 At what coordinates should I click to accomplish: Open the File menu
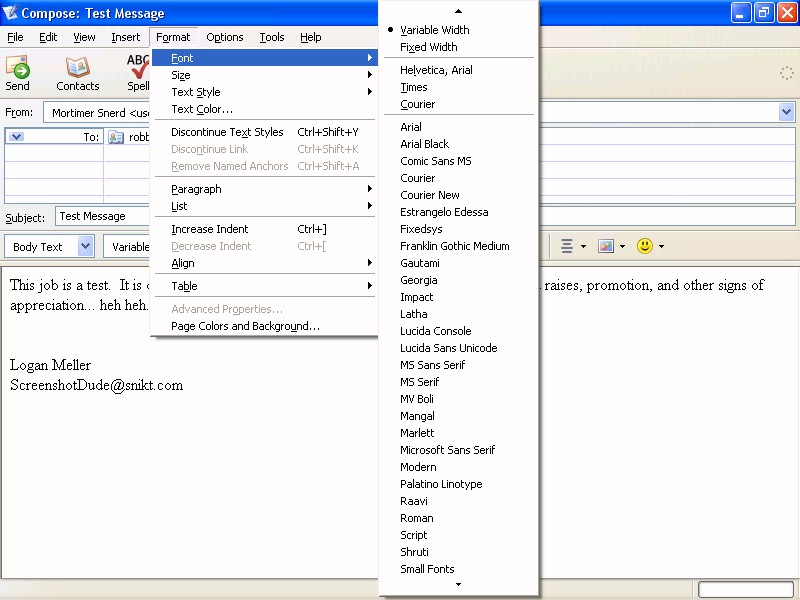pyautogui.click(x=15, y=37)
